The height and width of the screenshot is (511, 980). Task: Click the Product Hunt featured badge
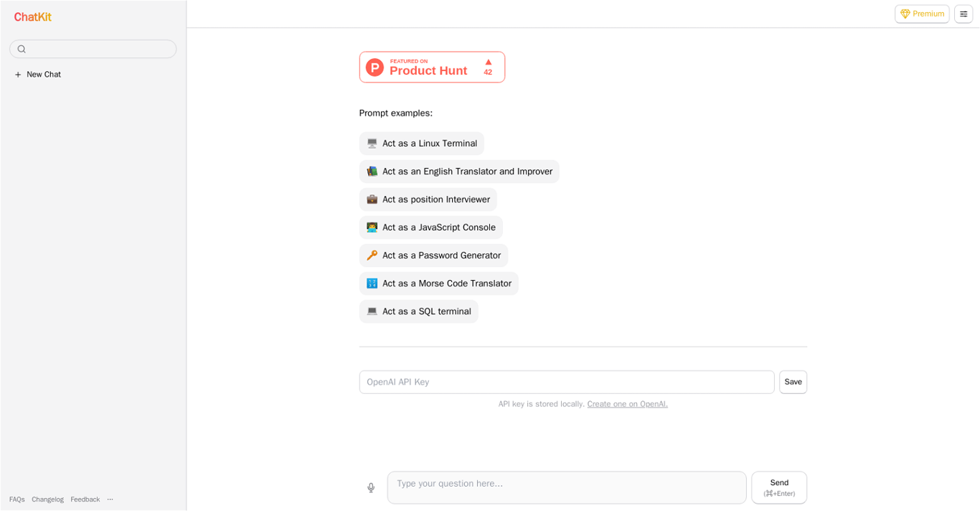[432, 67]
